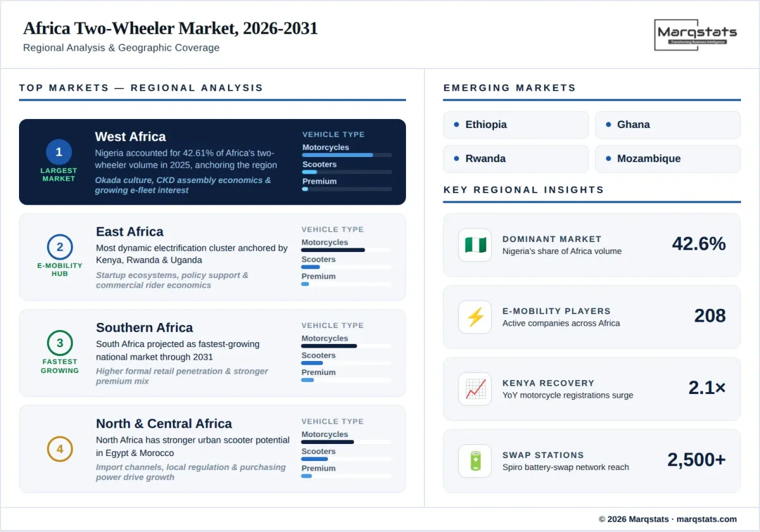This screenshot has width=760, height=532.
Task: Open the Southern Africa card heading
Action: 144,327
